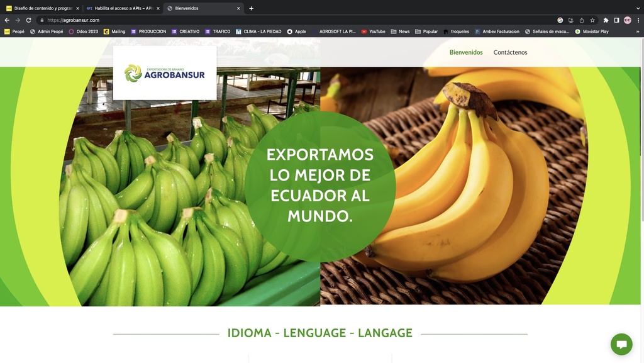Viewport: 644px width, 363px height.
Task: Open the TRAFICO bookmark
Action: (218, 31)
